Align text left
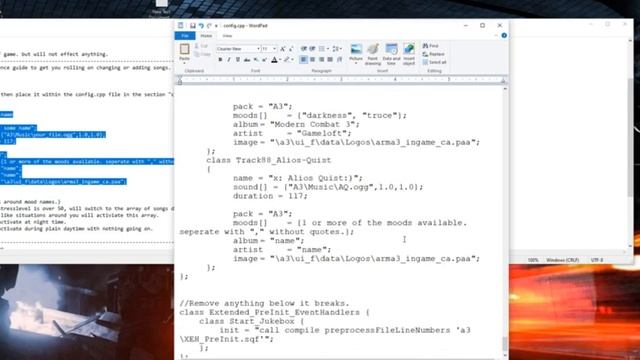This screenshot has height=360, width=640. (x=304, y=60)
